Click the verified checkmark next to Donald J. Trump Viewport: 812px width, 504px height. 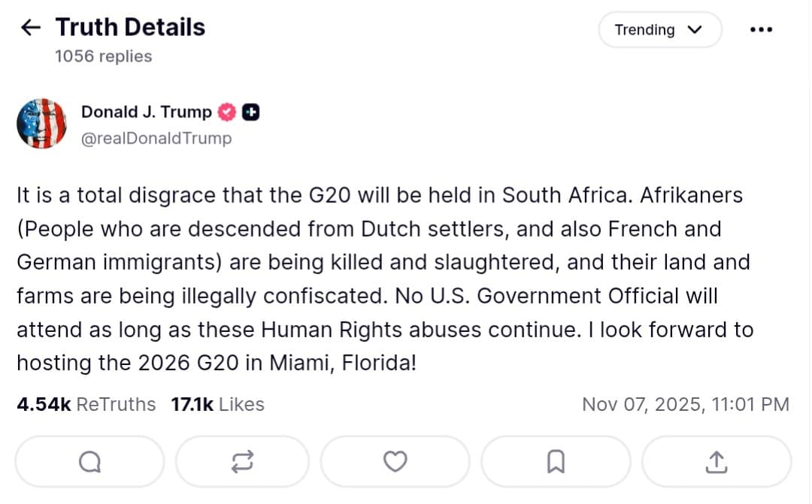226,111
